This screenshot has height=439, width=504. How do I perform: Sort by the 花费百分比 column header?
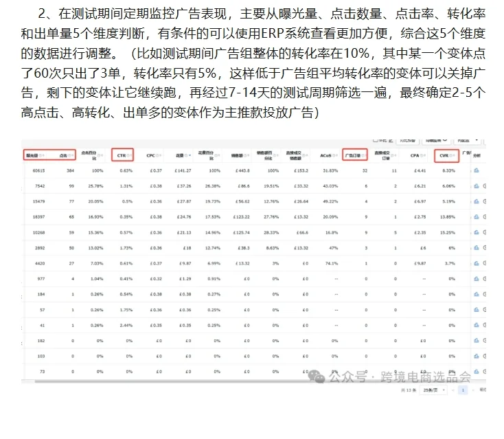(x=206, y=156)
